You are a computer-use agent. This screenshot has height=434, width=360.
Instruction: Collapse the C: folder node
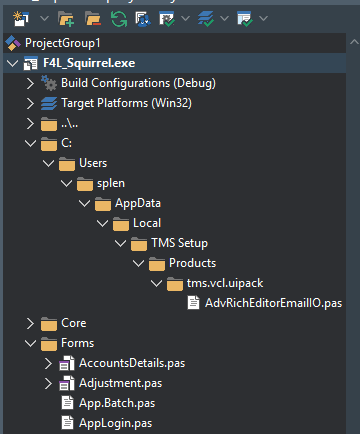coord(30,143)
